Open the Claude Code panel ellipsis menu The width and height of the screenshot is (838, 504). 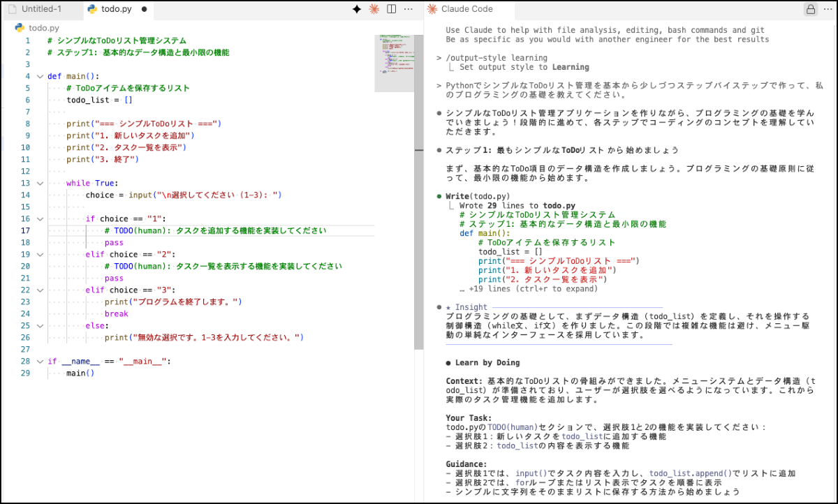pyautogui.click(x=828, y=9)
